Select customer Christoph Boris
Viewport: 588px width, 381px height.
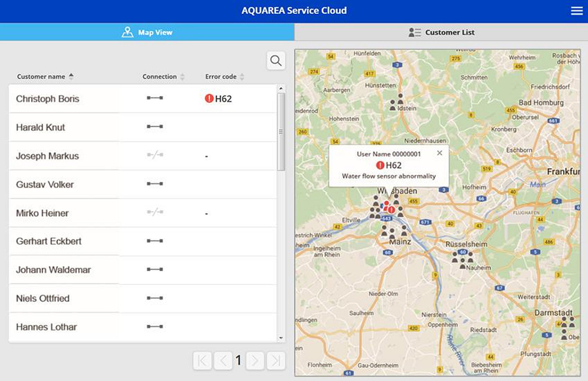[x=143, y=99]
